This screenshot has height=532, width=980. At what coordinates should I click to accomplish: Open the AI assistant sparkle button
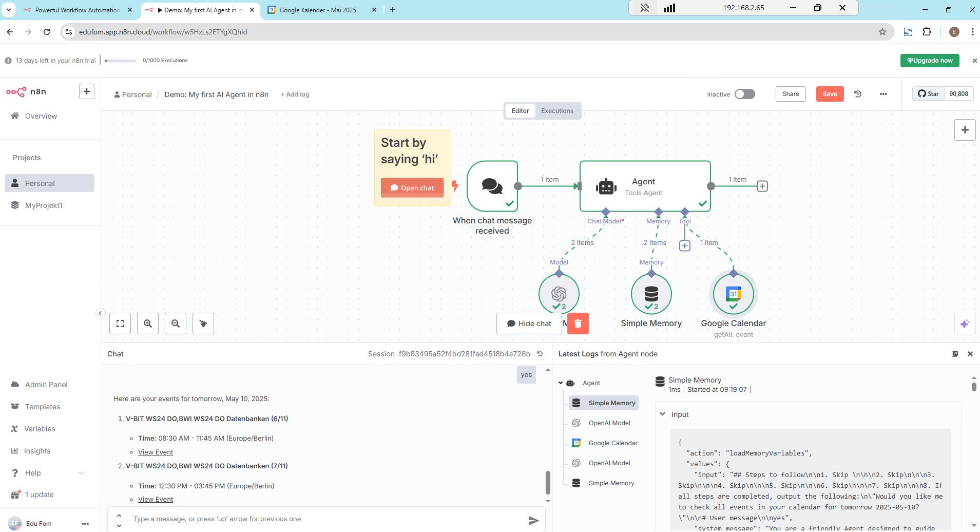(x=965, y=324)
